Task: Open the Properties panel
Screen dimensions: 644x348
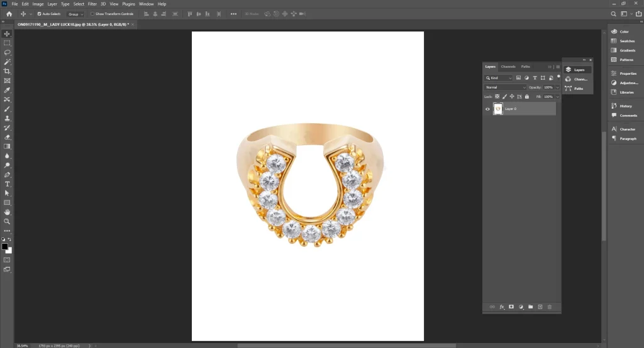Action: pos(627,73)
